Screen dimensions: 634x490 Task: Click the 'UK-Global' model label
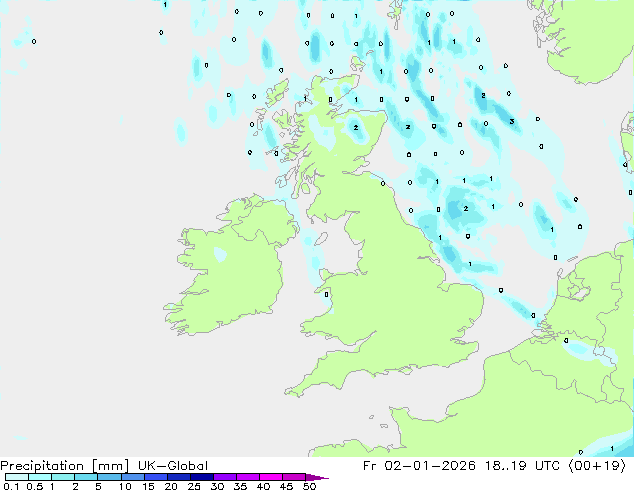[x=173, y=466]
